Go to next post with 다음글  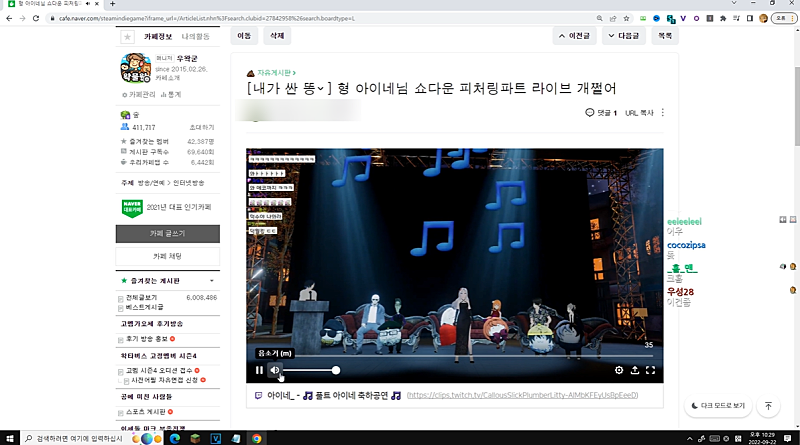tap(623, 36)
